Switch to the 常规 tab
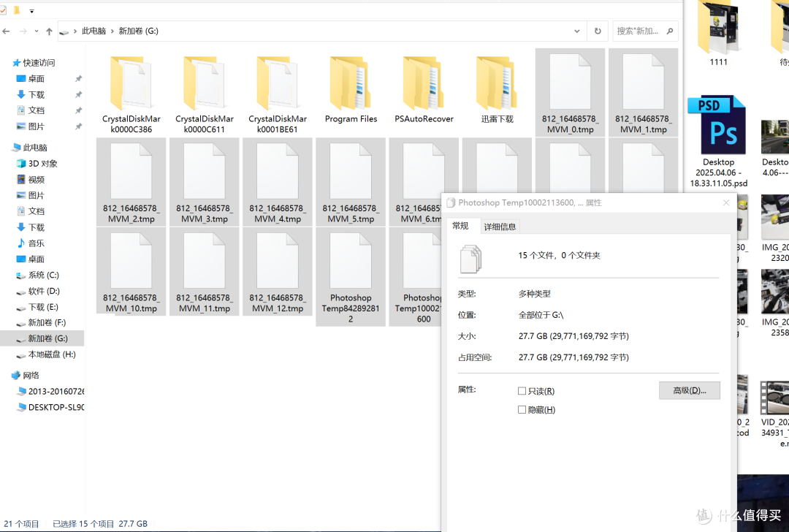This screenshot has height=532, width=789. (x=460, y=226)
